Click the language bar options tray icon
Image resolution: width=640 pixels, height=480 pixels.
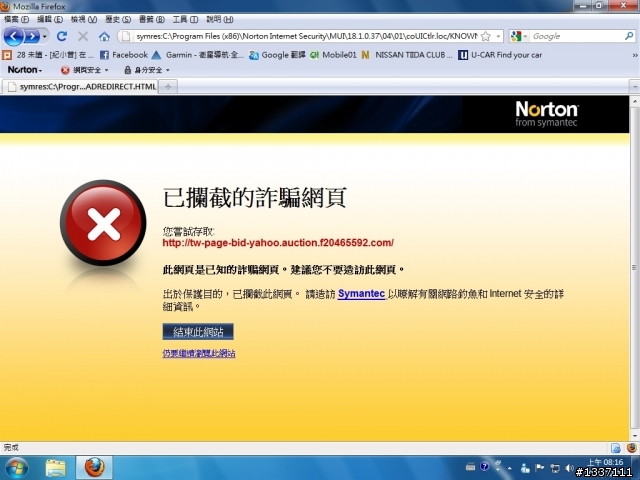pyautogui.click(x=498, y=465)
